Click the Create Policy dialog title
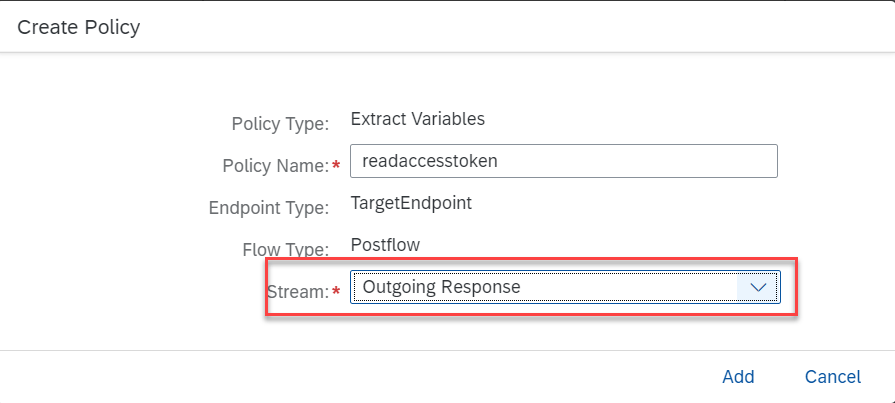Viewport: 895px width, 403px height. [79, 27]
